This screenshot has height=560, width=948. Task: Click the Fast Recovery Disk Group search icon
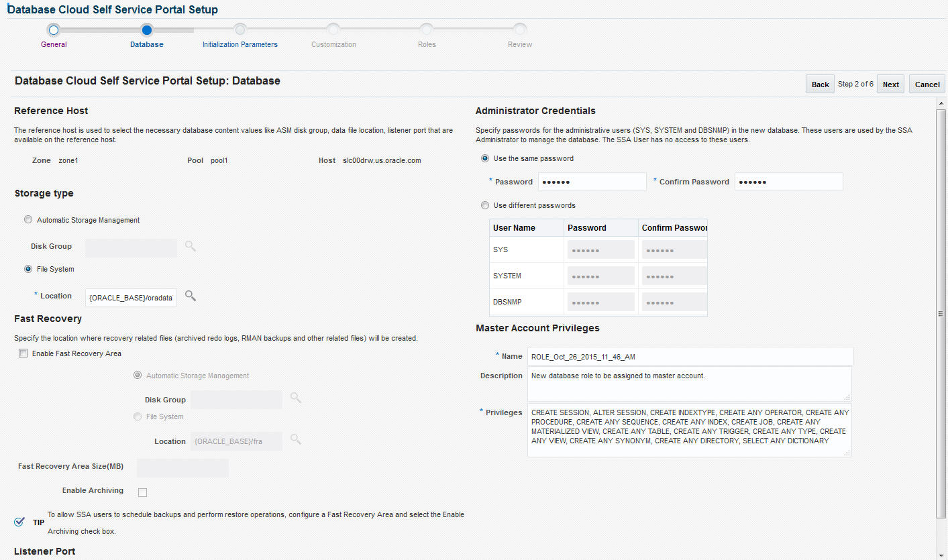click(296, 398)
